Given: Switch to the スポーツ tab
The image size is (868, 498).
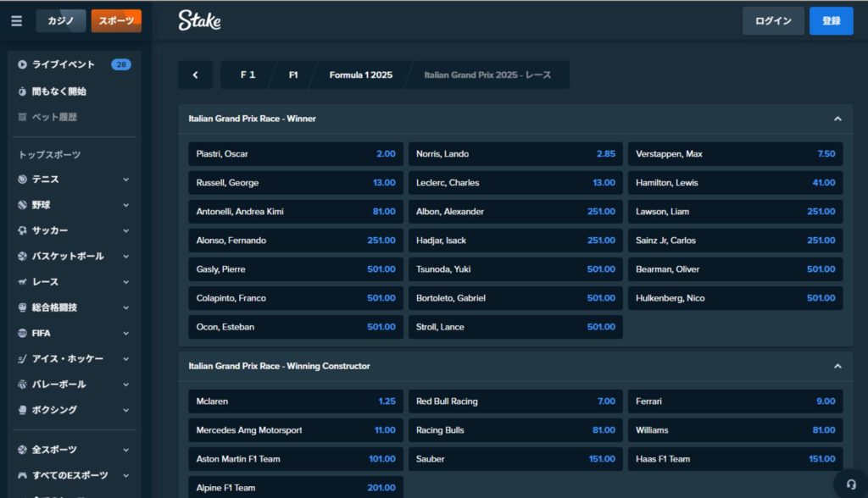Looking at the screenshot, I should [116, 21].
